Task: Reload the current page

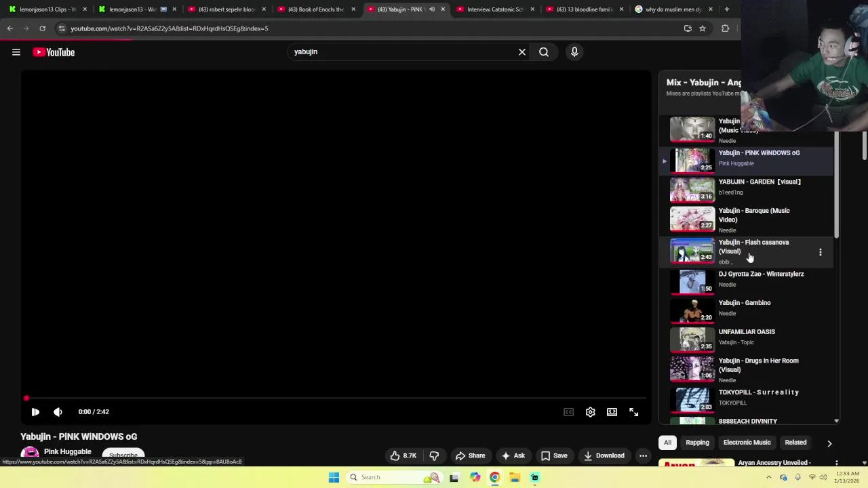Action: coord(42,28)
